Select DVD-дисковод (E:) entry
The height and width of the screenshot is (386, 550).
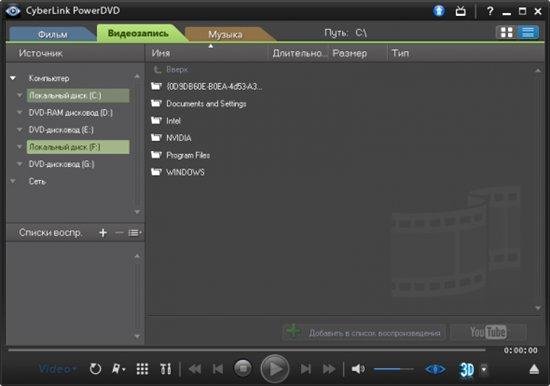click(x=61, y=130)
